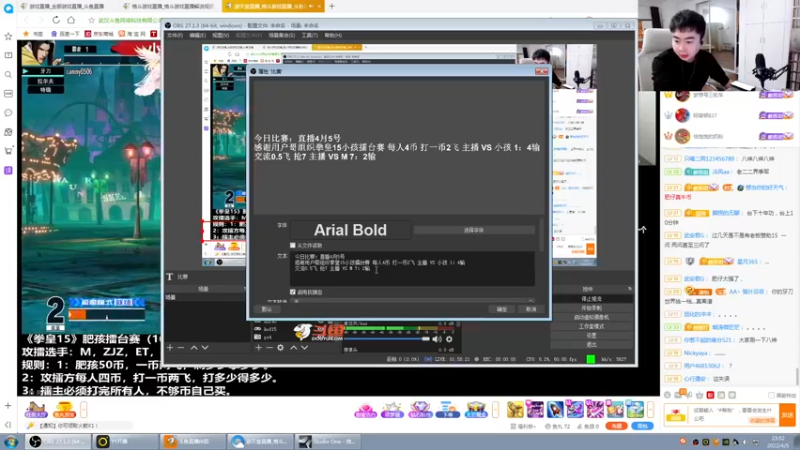This screenshot has width=800, height=450.
Task: Open search icon in browser sidebar
Action: coord(8,74)
